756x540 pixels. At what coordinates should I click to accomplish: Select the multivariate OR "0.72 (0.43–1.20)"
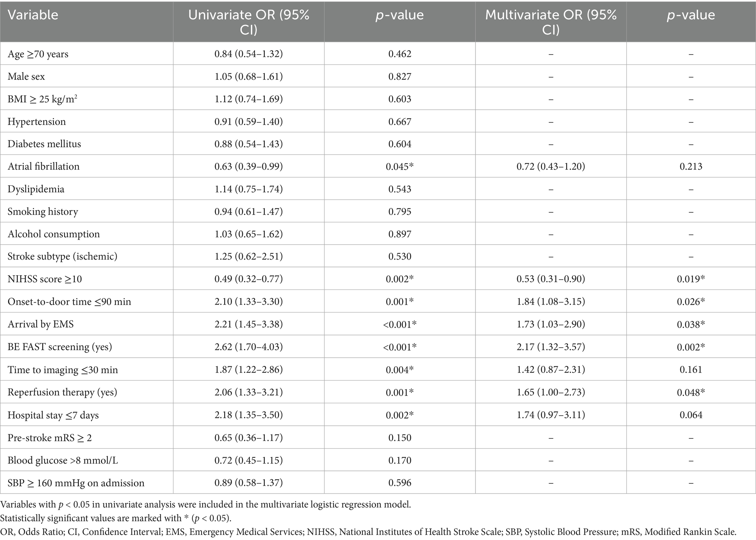(550, 166)
